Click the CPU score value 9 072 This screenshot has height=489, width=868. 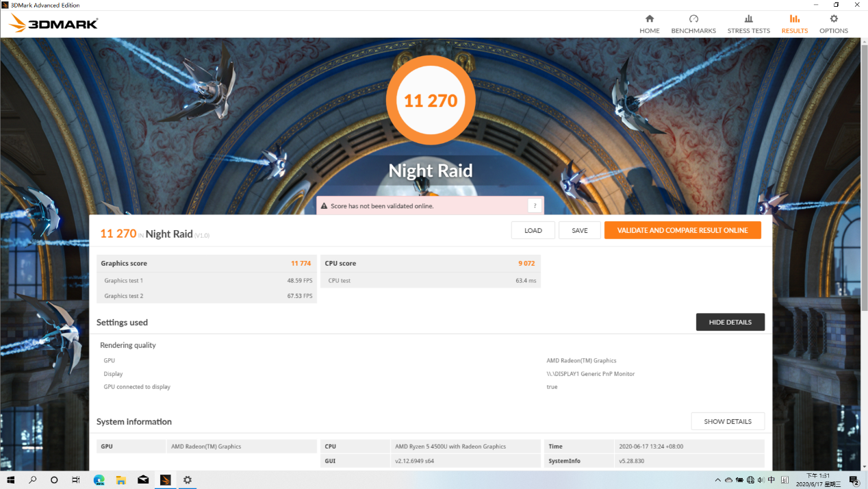pos(526,264)
